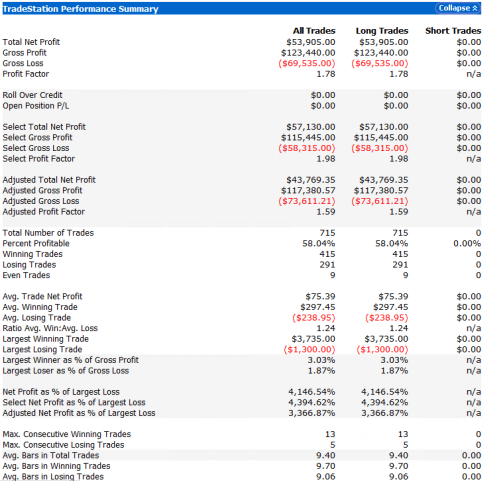The image size is (494, 481).
Task: Click the Profit Factor row label
Action: 26,74
